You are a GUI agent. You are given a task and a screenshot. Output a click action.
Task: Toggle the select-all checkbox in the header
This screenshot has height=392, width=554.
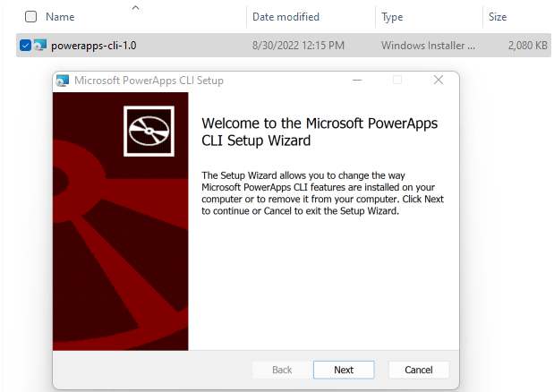(x=30, y=17)
